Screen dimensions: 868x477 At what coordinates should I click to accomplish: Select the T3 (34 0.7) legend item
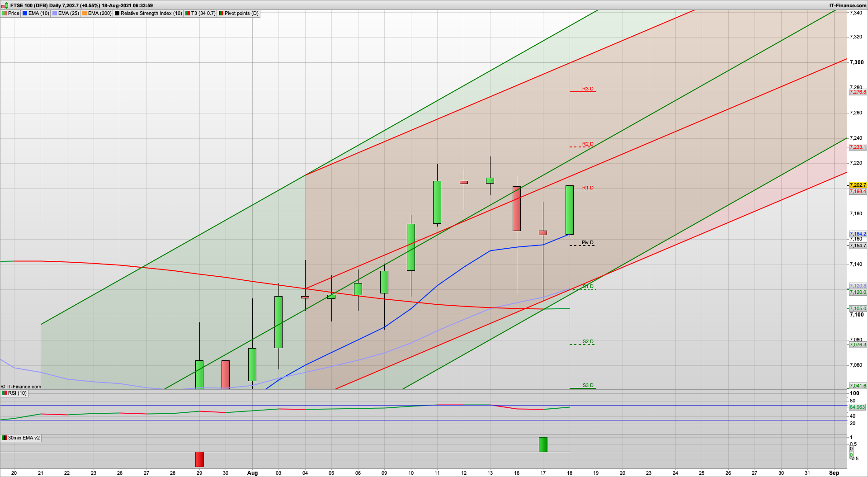coord(200,13)
